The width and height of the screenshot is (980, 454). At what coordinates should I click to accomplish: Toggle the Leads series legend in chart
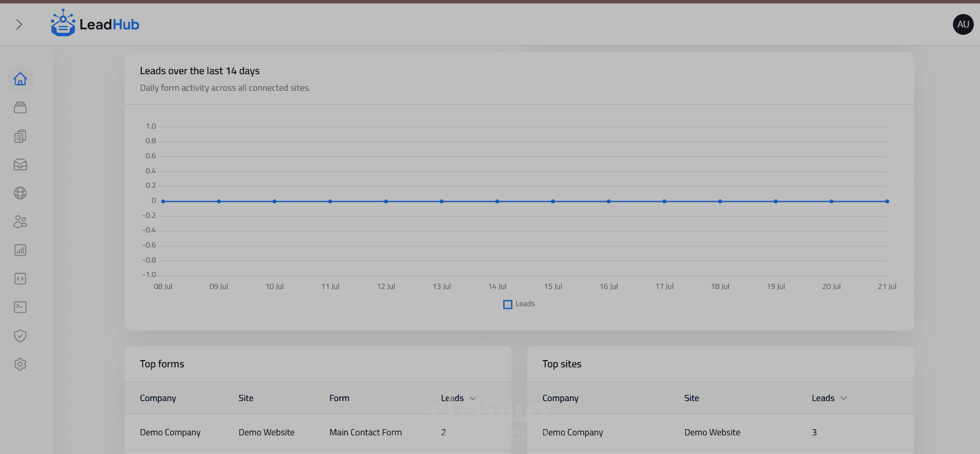pos(519,304)
